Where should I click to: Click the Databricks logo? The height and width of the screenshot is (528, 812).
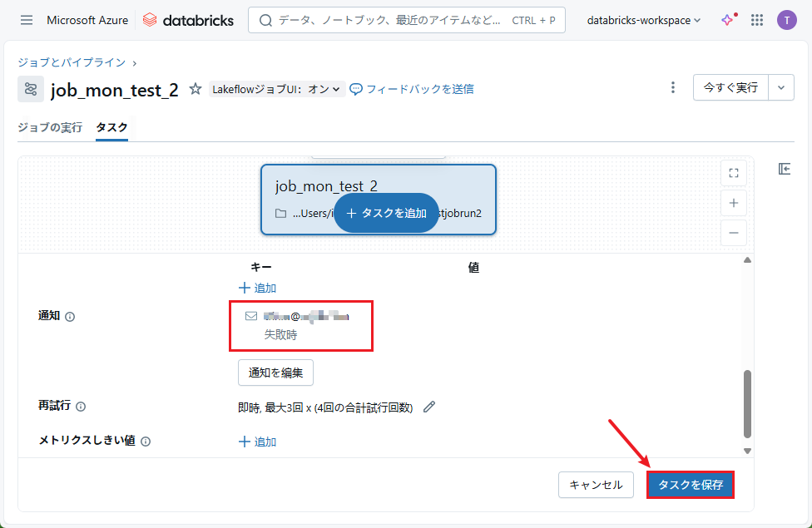188,20
